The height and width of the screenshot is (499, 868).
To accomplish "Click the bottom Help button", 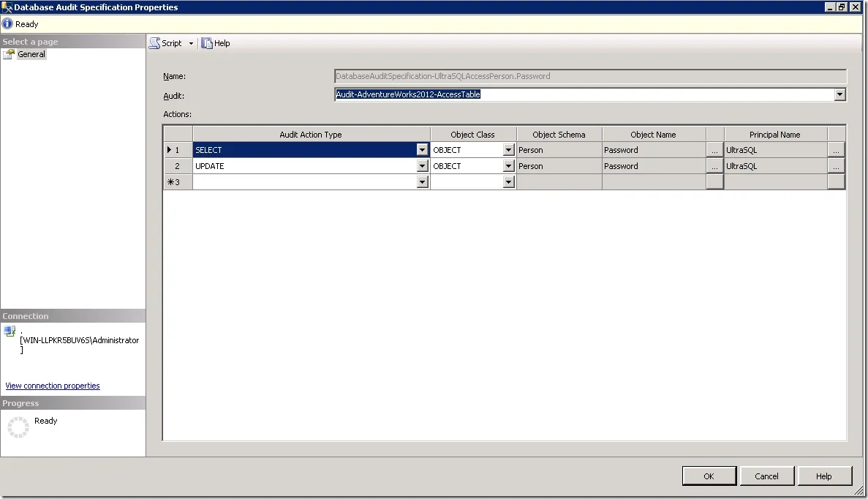I will click(823, 476).
